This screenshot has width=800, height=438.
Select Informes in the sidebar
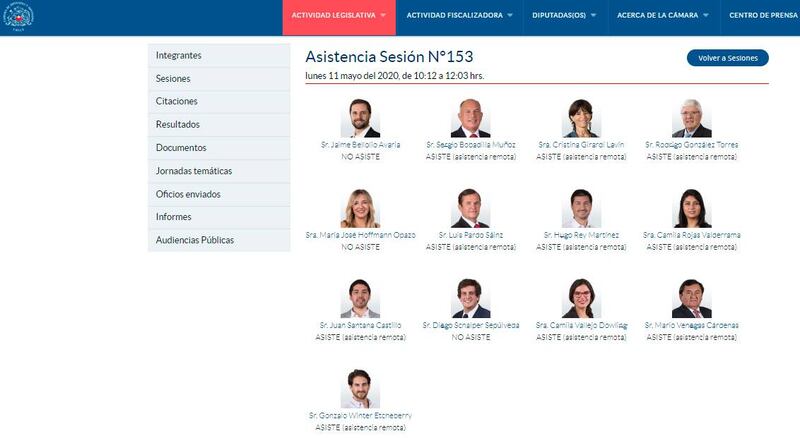pyautogui.click(x=219, y=217)
